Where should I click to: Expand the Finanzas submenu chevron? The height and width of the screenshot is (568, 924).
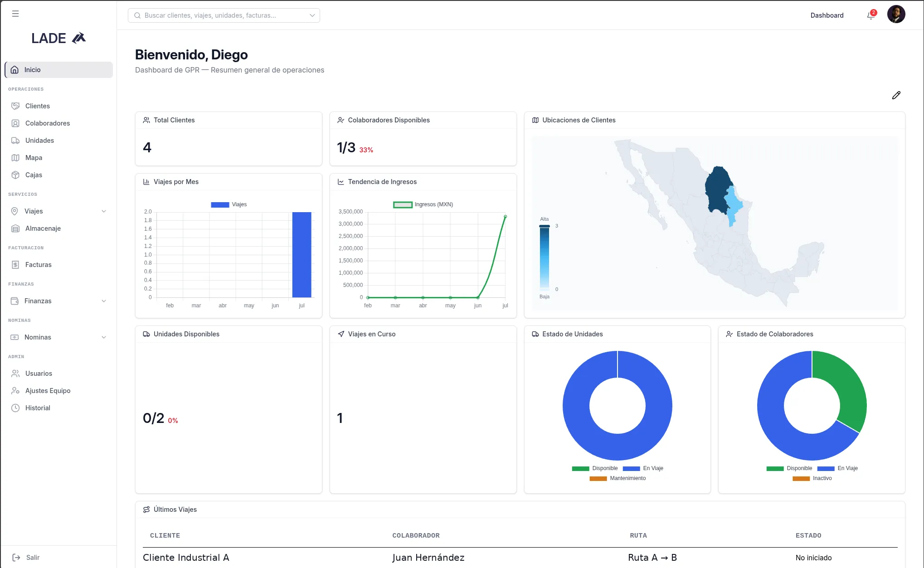click(104, 301)
